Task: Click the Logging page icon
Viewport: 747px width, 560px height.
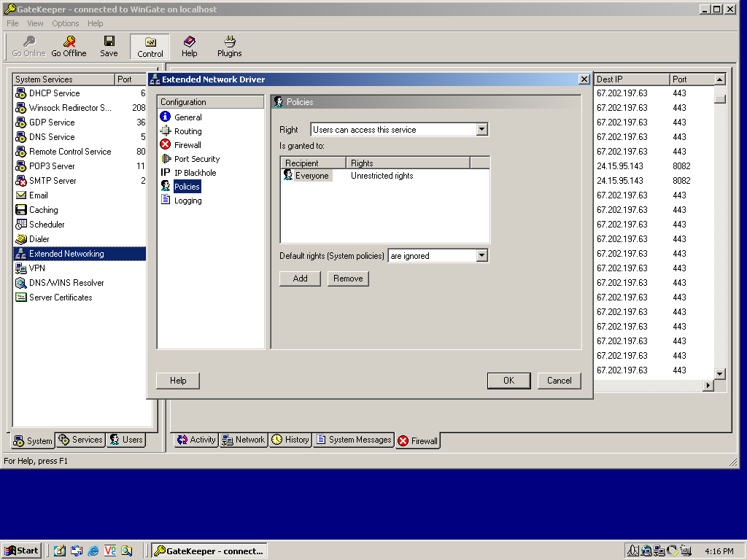Action: point(166,200)
